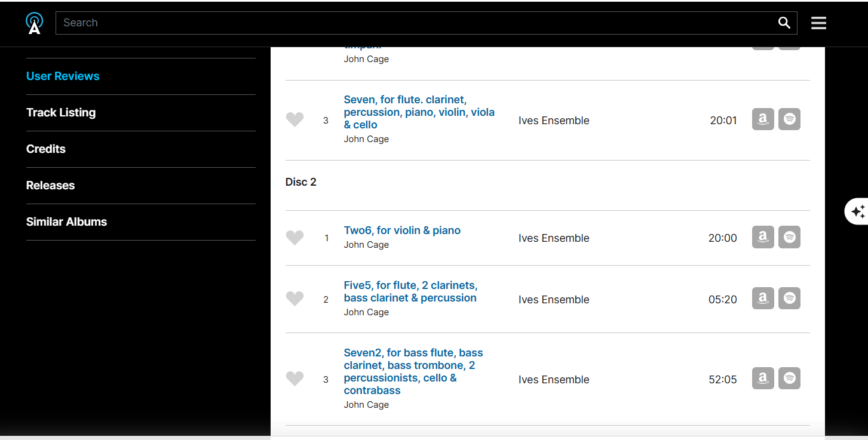Toggle heart for Five5 track
The width and height of the screenshot is (868, 440).
tap(295, 299)
